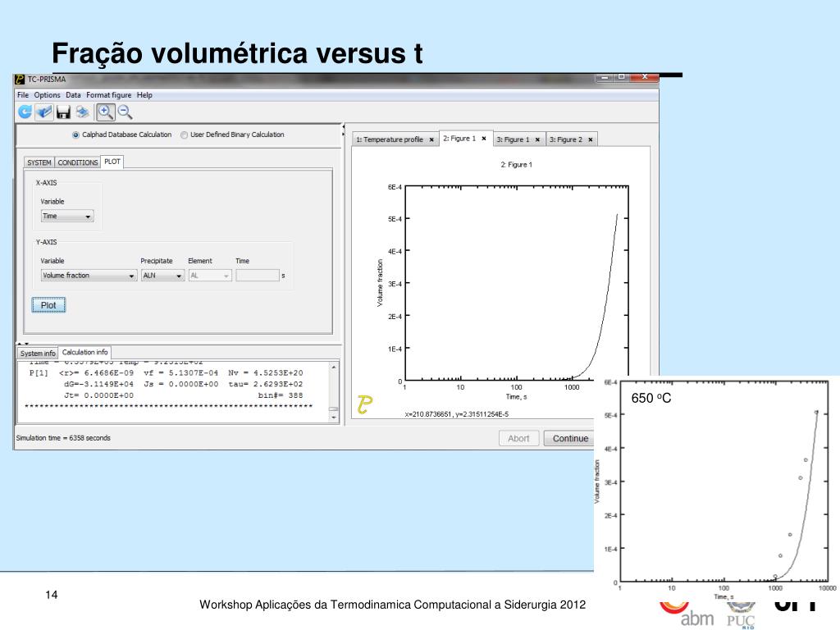Open the Data menu

coord(73,95)
